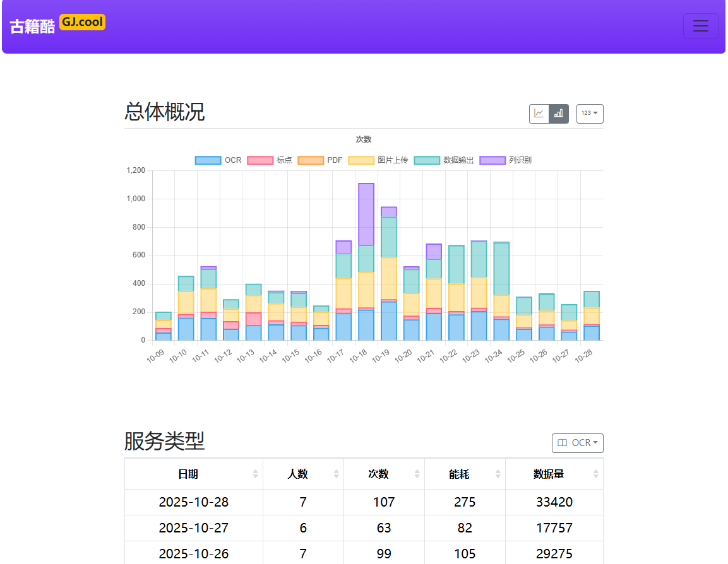Select data value 29275
Viewport: 728px width, 564px height.
[x=554, y=554]
